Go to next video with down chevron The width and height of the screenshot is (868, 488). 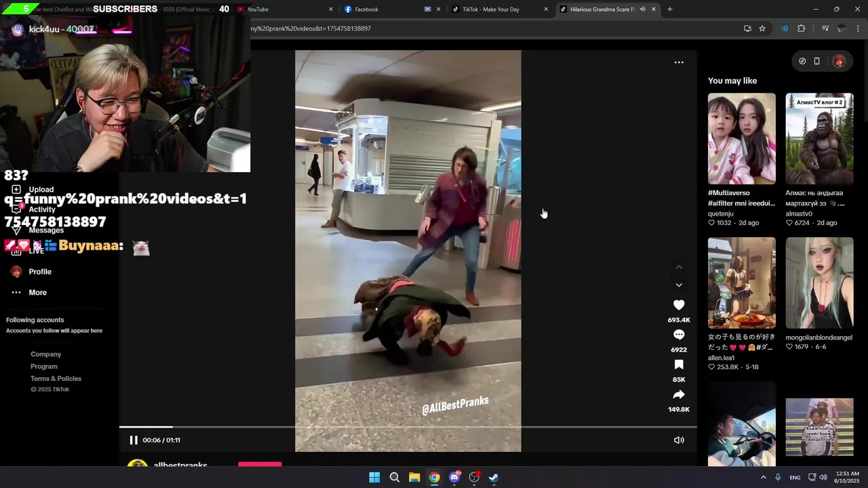tap(679, 285)
